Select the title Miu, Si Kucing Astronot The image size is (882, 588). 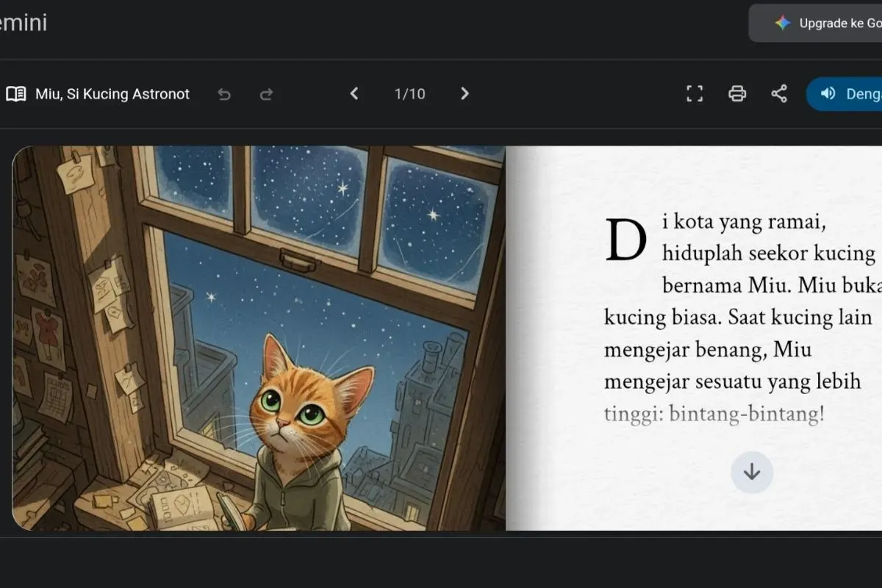112,94
